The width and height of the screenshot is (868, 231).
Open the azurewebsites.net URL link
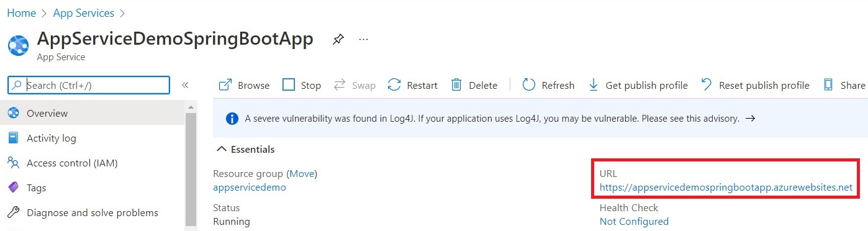click(x=726, y=187)
